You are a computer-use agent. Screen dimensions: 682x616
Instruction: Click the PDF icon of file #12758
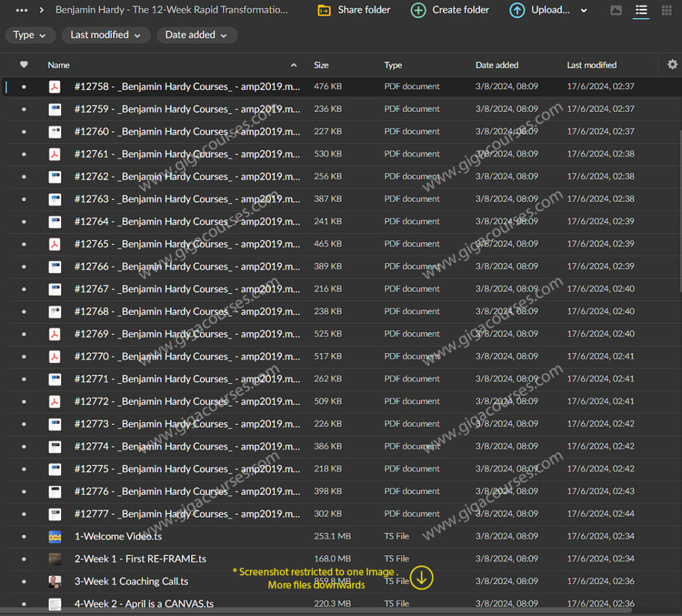[x=55, y=87]
